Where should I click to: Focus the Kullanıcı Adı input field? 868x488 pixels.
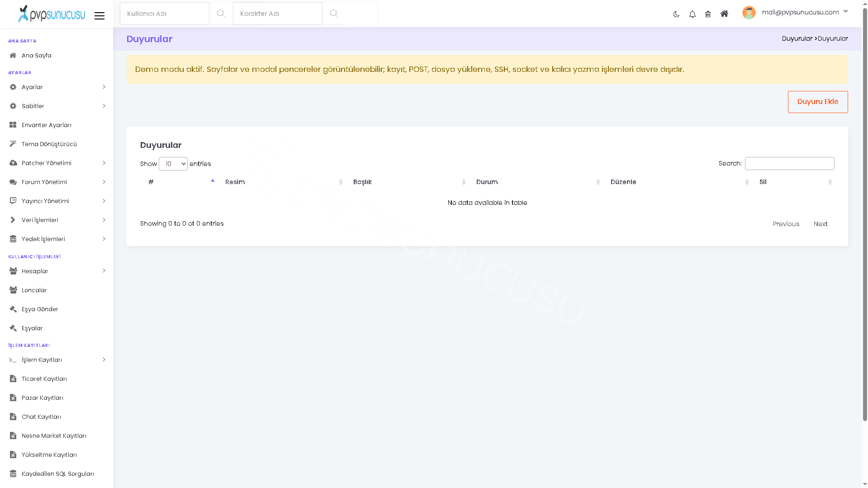[x=165, y=14]
